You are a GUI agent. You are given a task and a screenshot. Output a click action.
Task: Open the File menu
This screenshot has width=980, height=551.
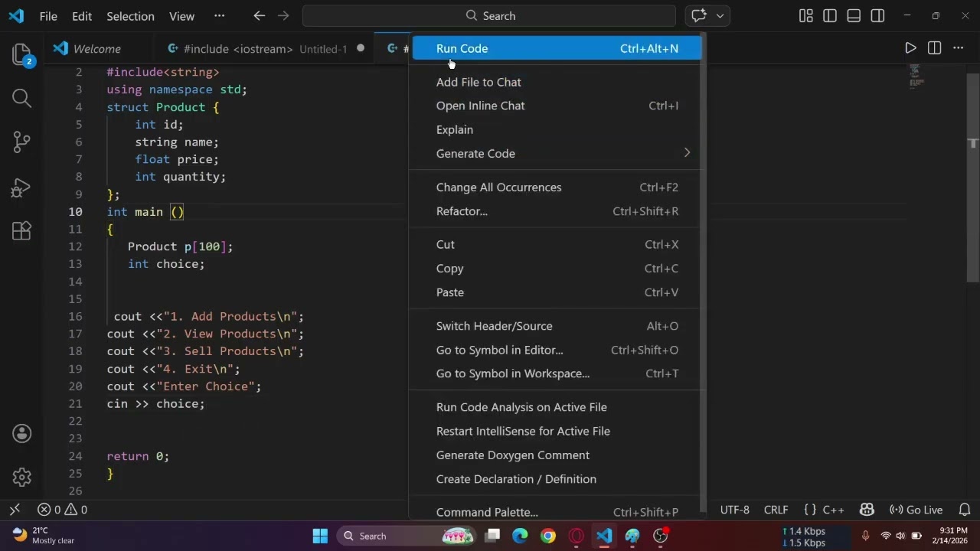pyautogui.click(x=48, y=15)
